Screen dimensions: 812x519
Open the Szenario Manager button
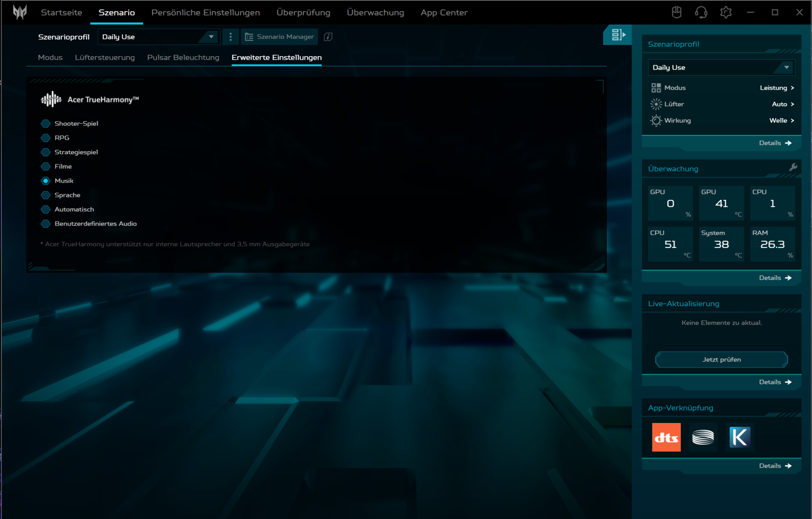click(x=280, y=37)
